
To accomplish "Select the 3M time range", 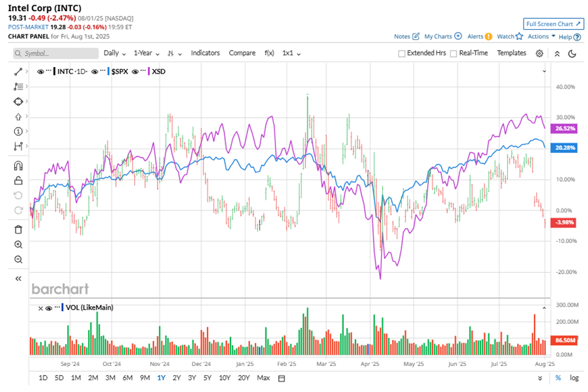I will (110, 378).
